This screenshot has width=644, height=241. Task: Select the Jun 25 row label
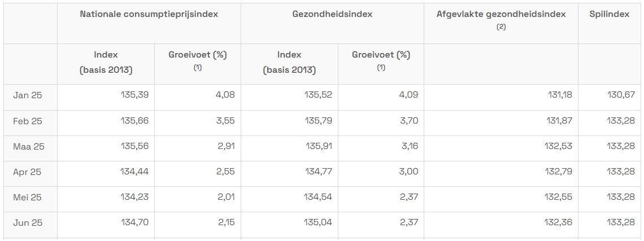coord(28,223)
